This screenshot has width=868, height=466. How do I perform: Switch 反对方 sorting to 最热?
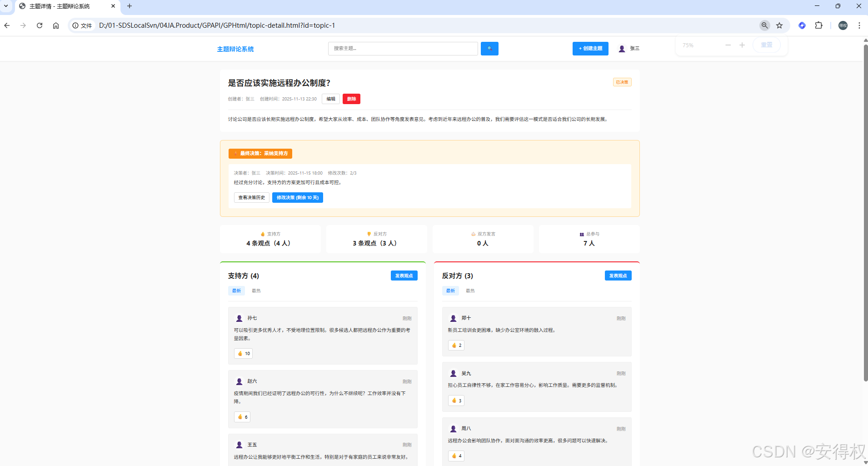(469, 291)
